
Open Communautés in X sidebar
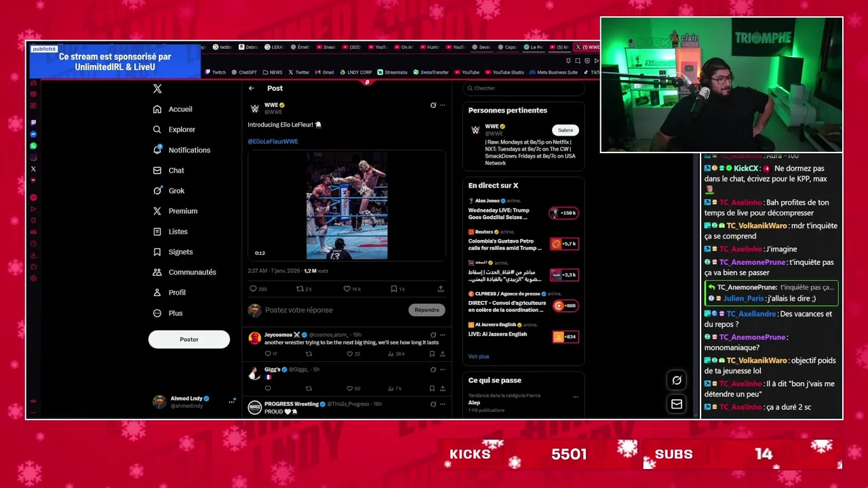pyautogui.click(x=185, y=272)
